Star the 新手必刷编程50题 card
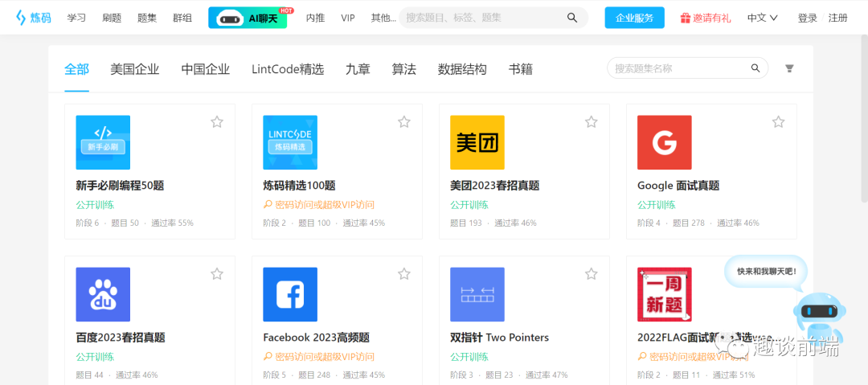The width and height of the screenshot is (868, 385). [217, 122]
